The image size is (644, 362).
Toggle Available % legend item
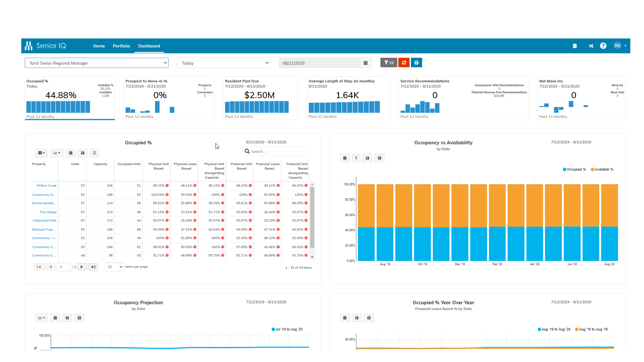(x=602, y=169)
